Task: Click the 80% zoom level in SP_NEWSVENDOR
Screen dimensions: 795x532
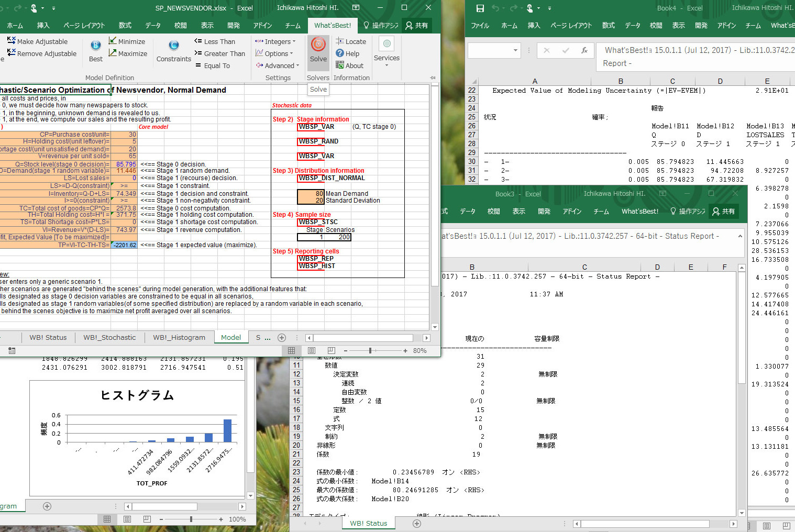Action: [x=419, y=351]
